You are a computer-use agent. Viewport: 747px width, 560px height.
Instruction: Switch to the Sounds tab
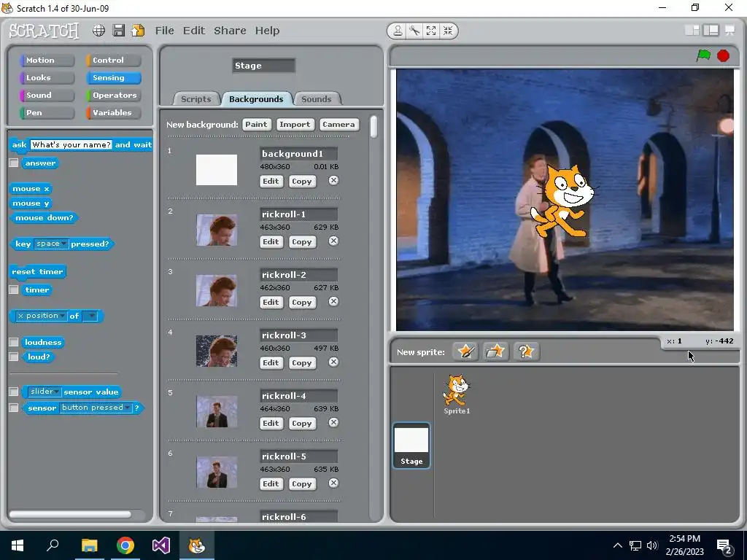[x=317, y=98]
